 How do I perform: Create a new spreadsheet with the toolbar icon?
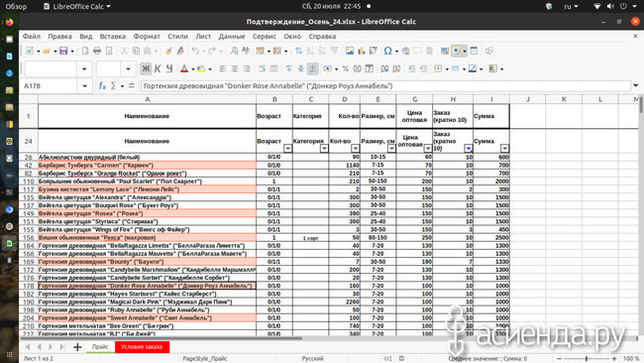tap(30, 51)
